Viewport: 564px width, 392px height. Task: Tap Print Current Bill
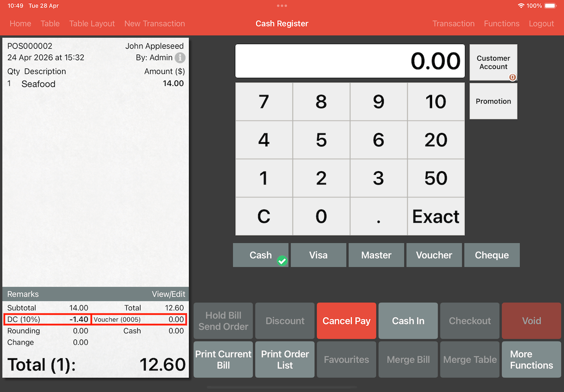click(x=223, y=359)
